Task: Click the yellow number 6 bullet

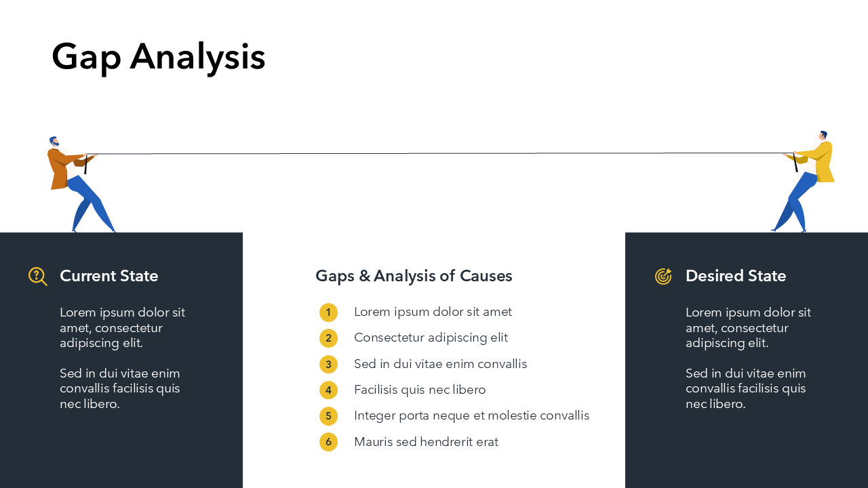Action: (x=328, y=442)
